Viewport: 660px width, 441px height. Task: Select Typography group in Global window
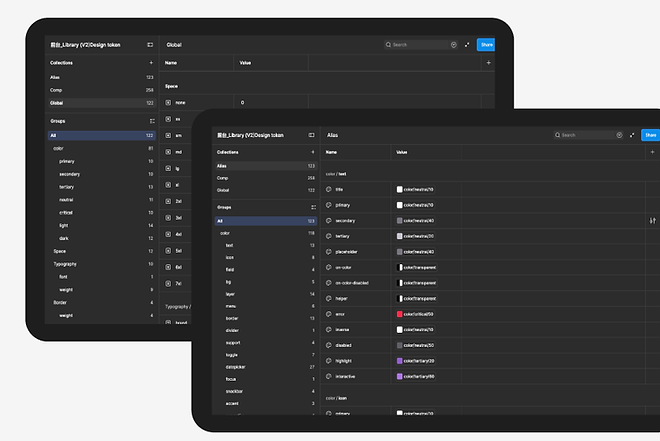pos(101,264)
